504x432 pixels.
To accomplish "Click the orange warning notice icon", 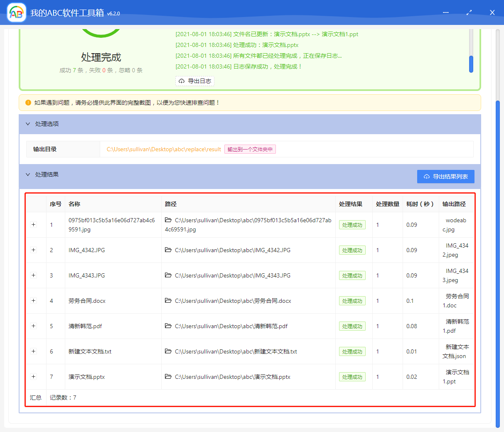I will pos(28,103).
